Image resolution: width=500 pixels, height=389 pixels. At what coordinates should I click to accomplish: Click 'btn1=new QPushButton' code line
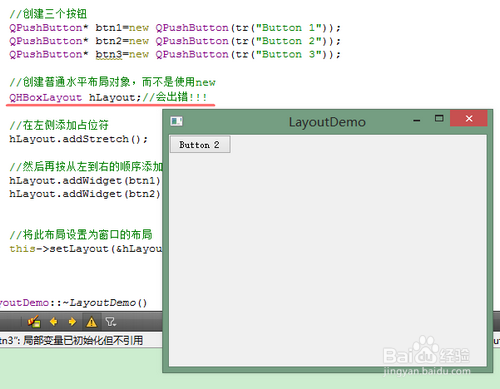point(175,28)
